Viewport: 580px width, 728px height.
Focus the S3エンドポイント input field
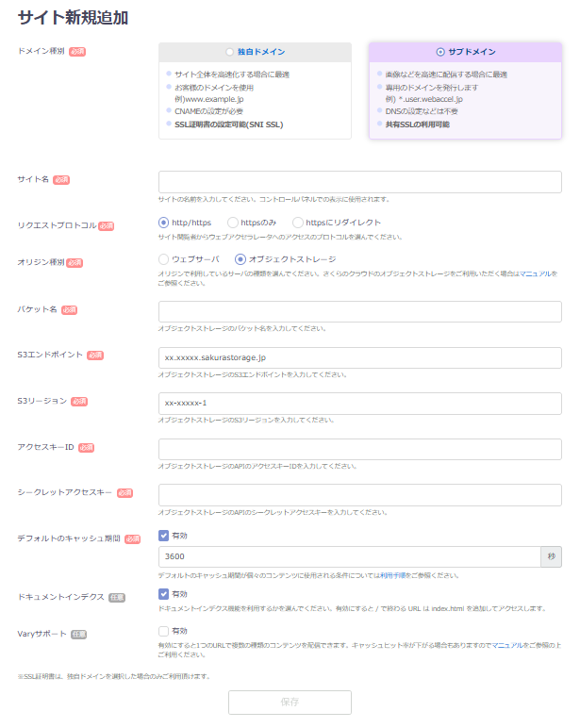359,358
